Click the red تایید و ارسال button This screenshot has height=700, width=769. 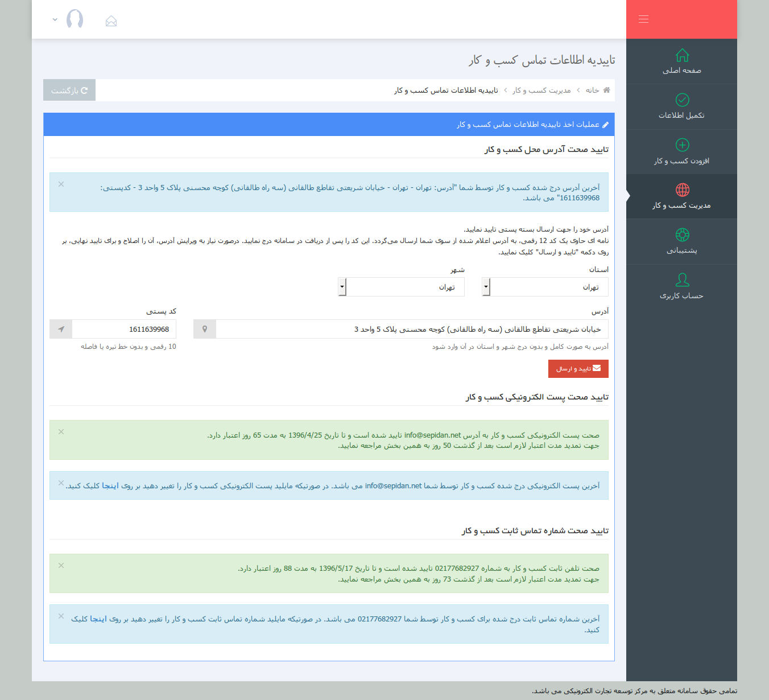point(578,369)
